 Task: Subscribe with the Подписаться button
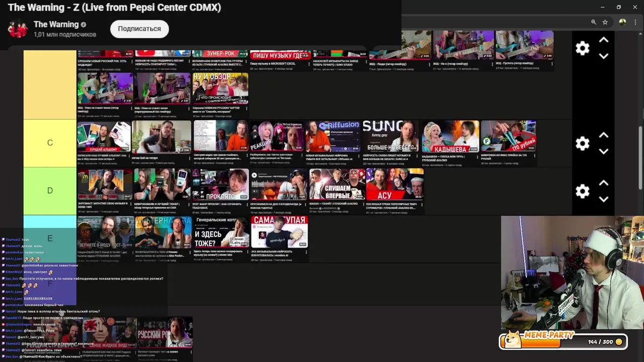[x=139, y=29]
